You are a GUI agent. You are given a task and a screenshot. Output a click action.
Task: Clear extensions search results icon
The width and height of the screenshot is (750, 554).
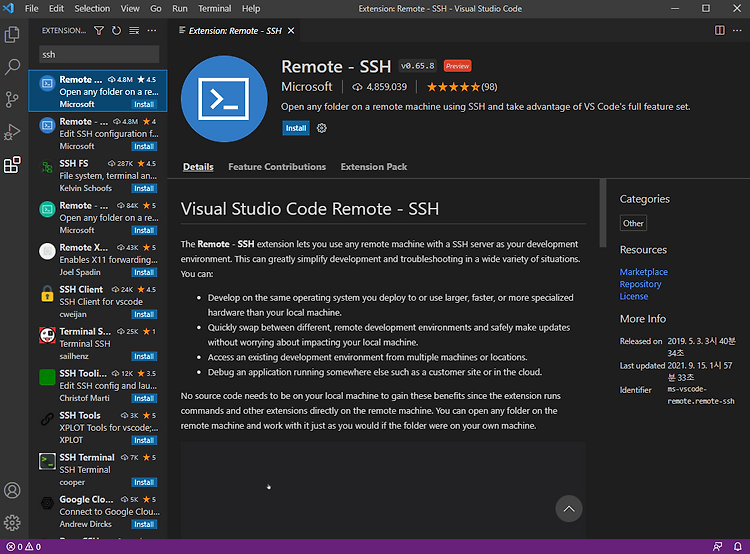(134, 31)
